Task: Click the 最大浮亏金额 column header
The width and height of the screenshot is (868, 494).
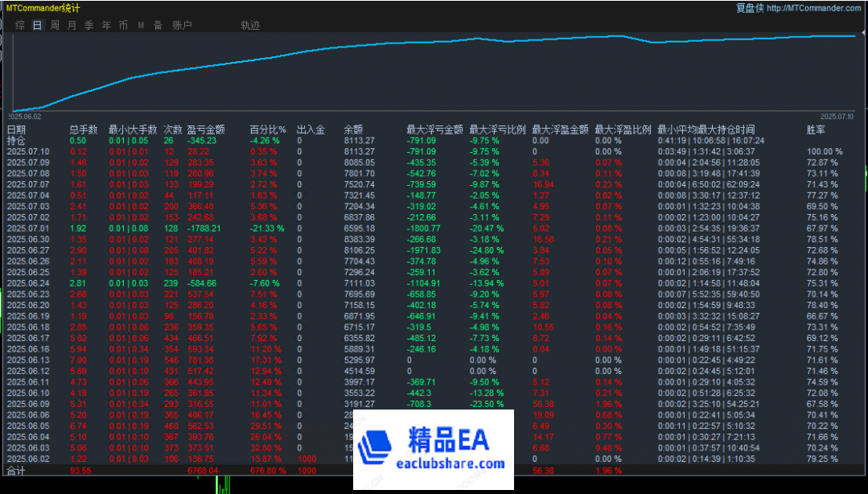Action: click(434, 130)
